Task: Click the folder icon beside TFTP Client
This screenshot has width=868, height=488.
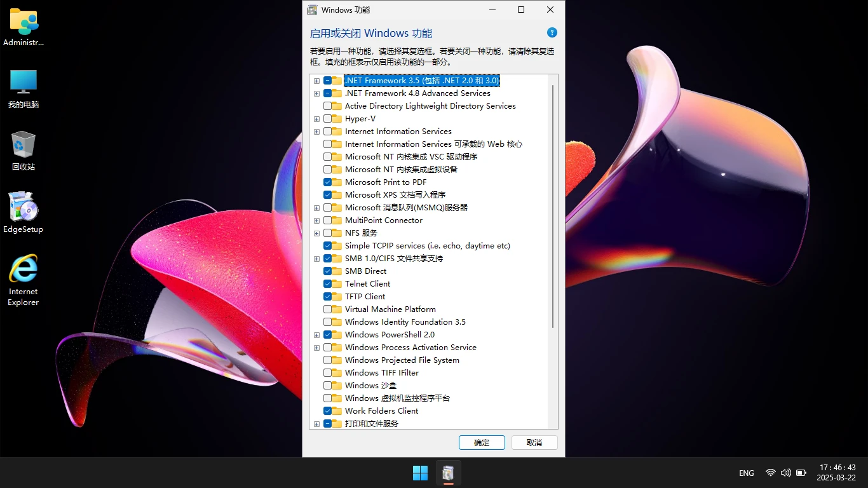Action: [x=337, y=297]
